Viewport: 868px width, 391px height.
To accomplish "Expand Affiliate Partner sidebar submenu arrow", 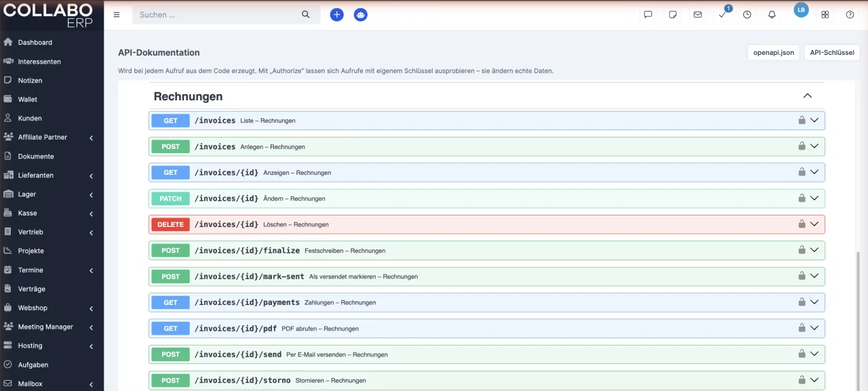I will point(91,138).
